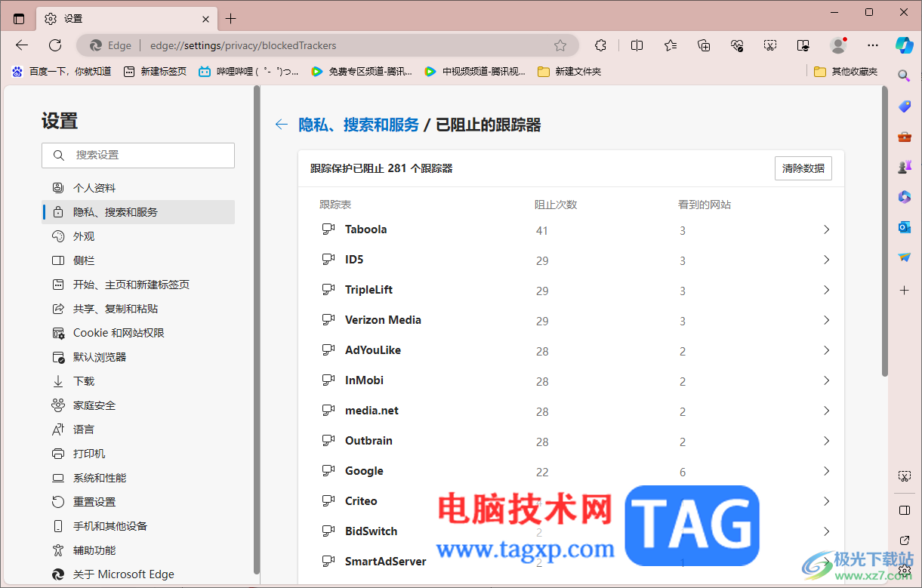Open the 个人资料 settings section
Image resolution: width=922 pixels, height=588 pixels.
[x=138, y=188]
